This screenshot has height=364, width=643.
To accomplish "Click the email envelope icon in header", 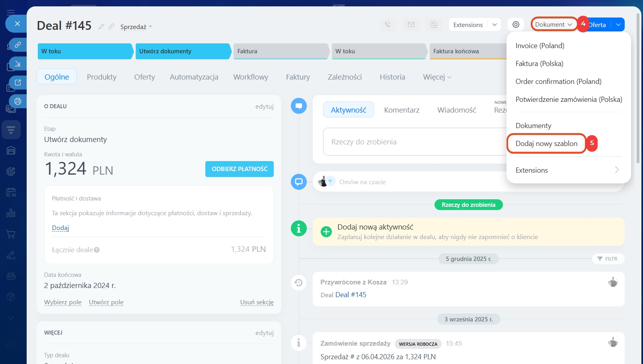I will coord(411,25).
